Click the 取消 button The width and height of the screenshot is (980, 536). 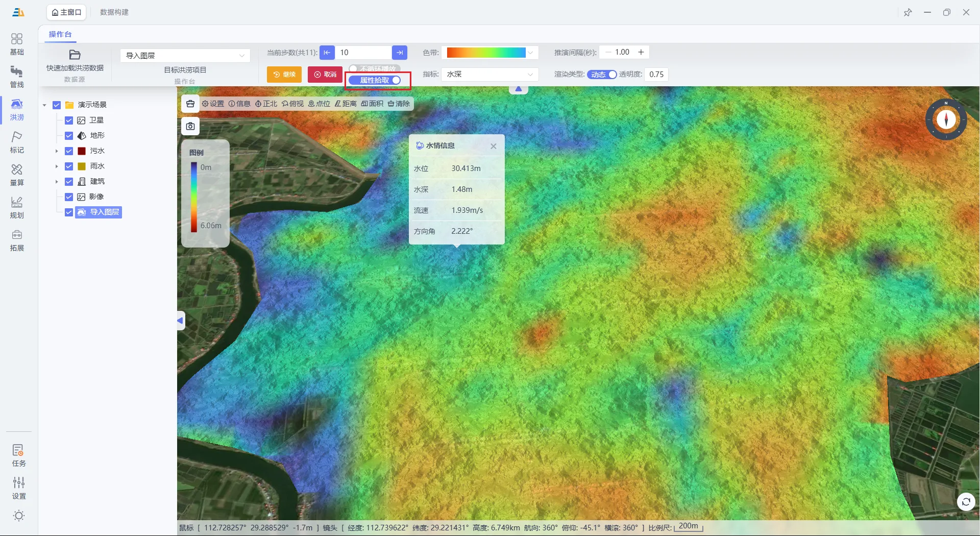[x=325, y=75]
